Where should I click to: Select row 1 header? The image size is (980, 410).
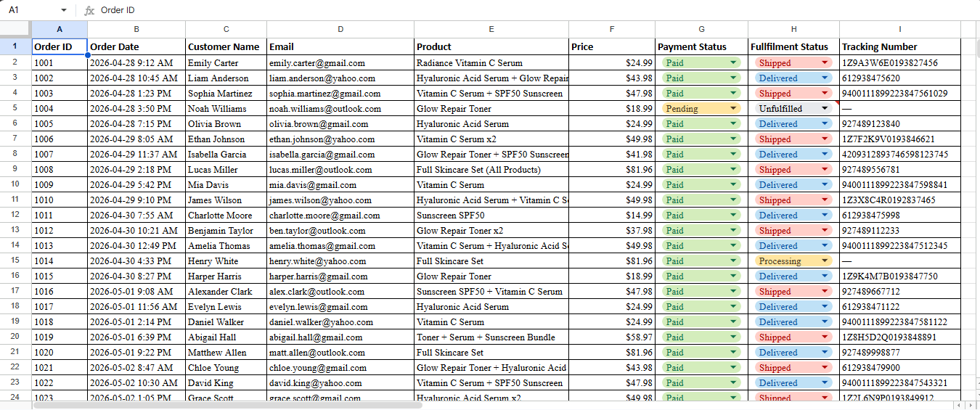15,46
